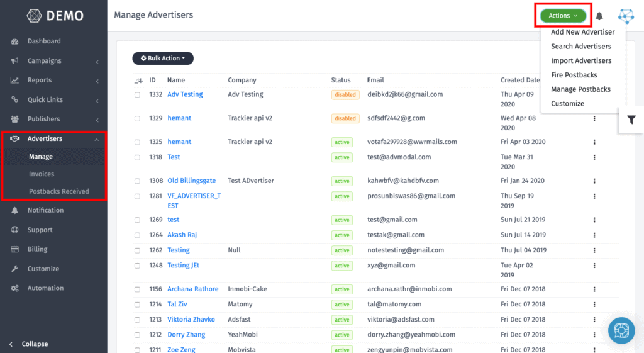Check the box for Dorry Zhang
644x353 pixels.
(x=137, y=335)
